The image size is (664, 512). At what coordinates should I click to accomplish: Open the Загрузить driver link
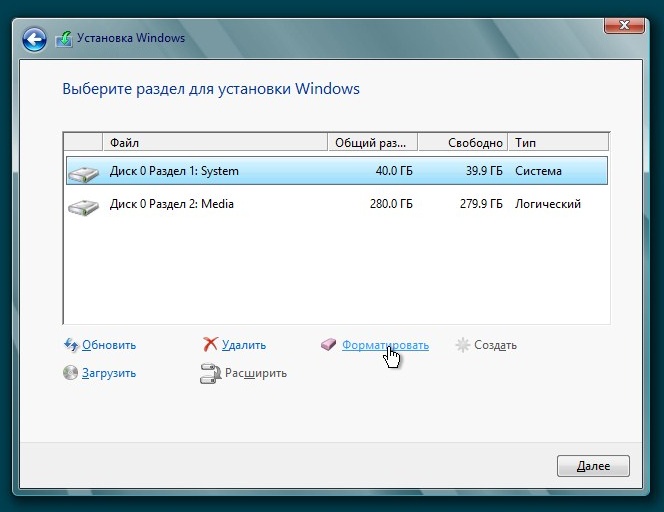point(110,373)
